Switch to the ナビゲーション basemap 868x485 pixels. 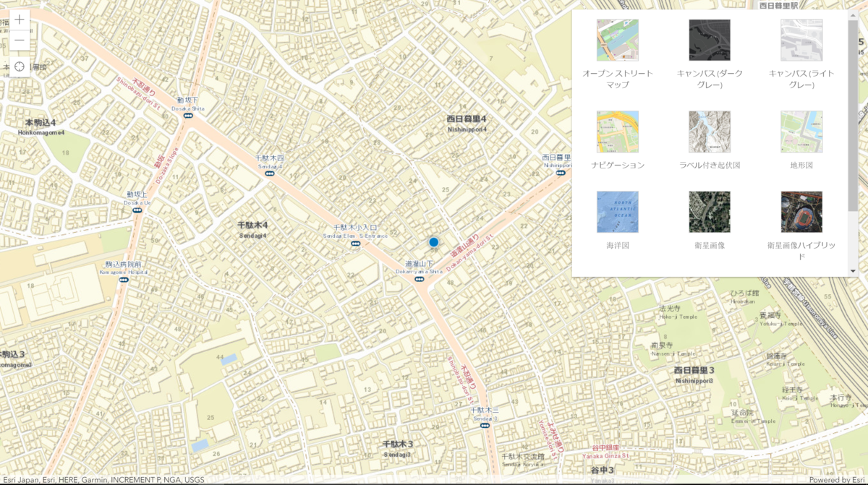tap(618, 132)
